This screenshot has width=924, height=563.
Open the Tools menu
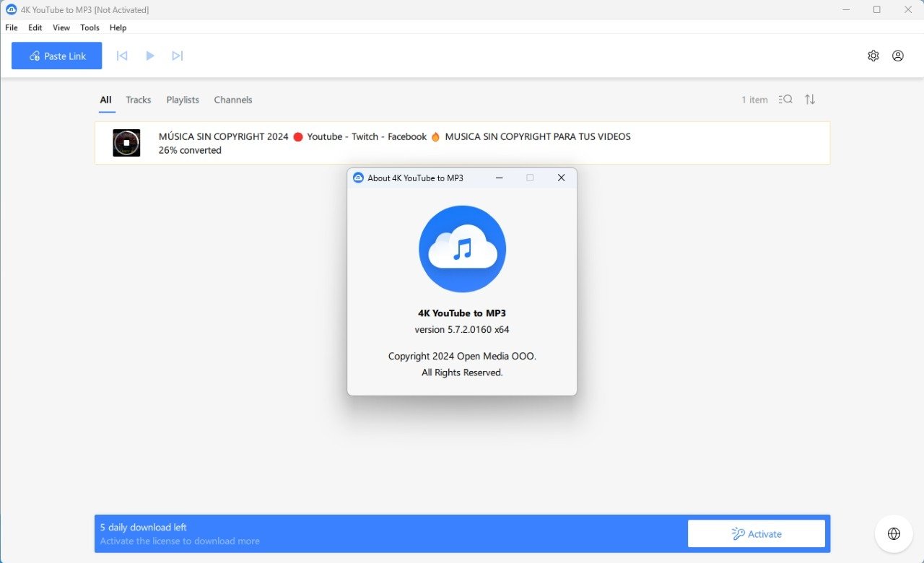90,27
